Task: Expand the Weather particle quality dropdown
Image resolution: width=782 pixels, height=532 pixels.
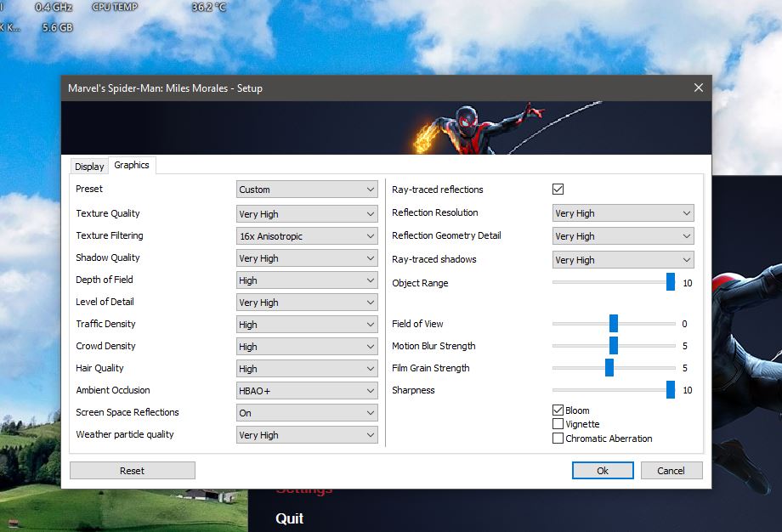Action: tap(307, 435)
